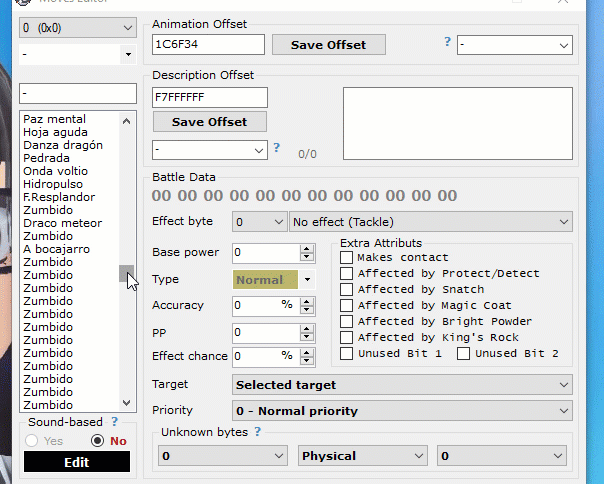Screen dimensions: 604x484
Task: Enable the Makes contact checkbox
Action: [x=346, y=258]
